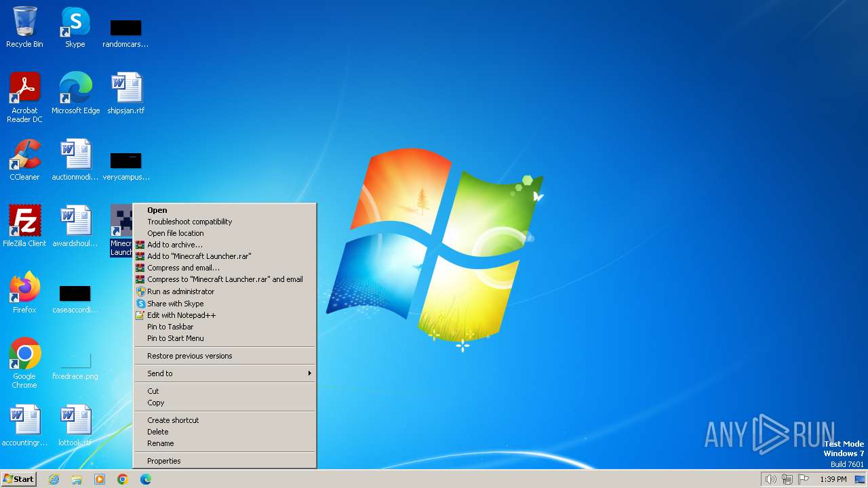Launch Internet Explorer from the taskbar
The width and height of the screenshot is (868, 488).
point(54,479)
